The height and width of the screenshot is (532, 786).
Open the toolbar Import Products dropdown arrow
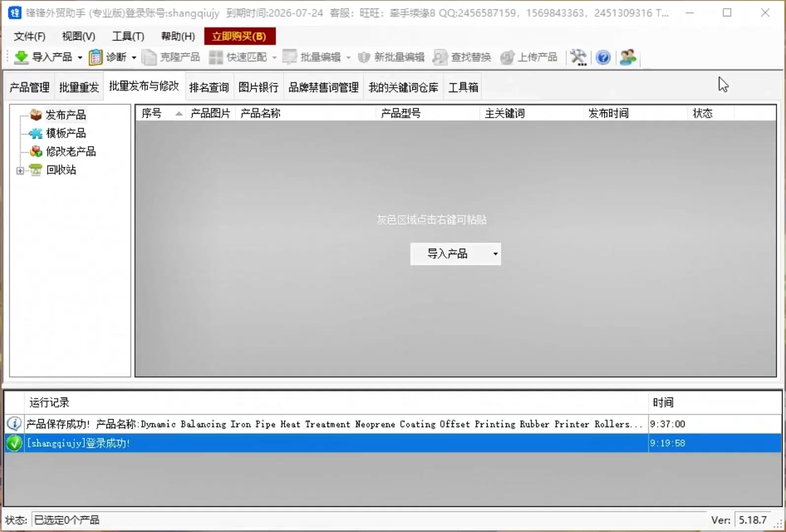(80, 58)
